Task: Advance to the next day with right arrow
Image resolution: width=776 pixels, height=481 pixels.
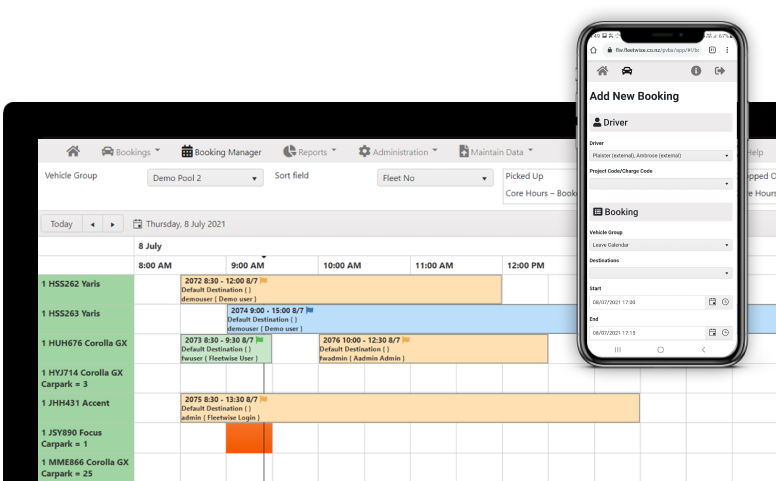Action: 113,224
